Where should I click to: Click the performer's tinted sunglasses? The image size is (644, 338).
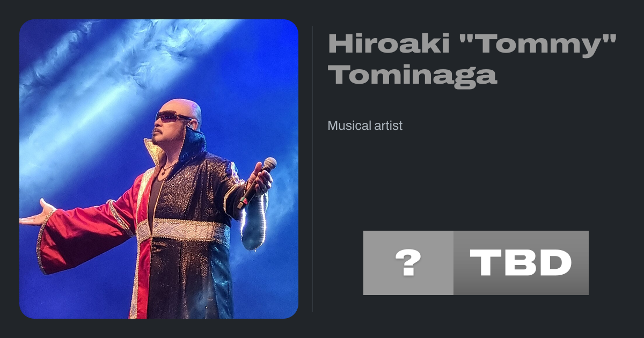[x=174, y=117]
